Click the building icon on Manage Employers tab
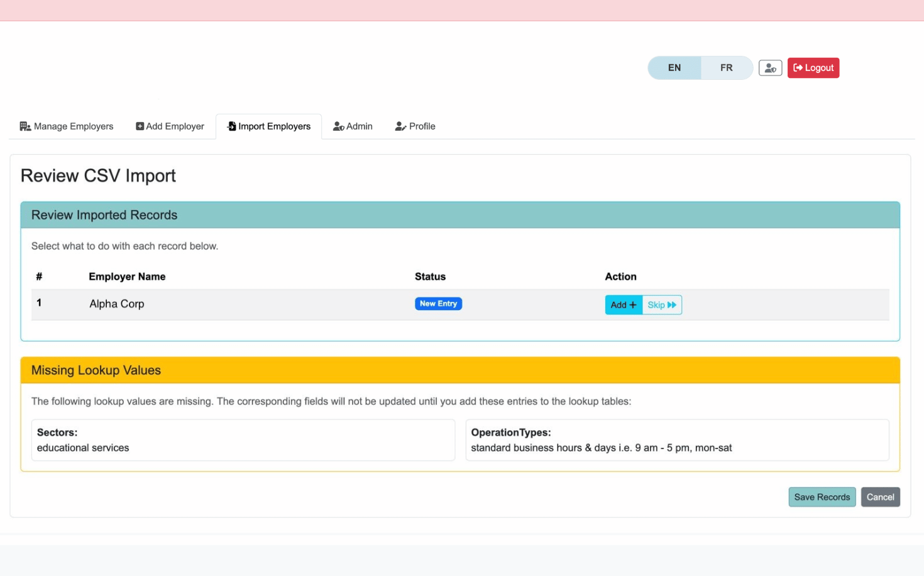Screen dimensions: 924x576 point(25,126)
